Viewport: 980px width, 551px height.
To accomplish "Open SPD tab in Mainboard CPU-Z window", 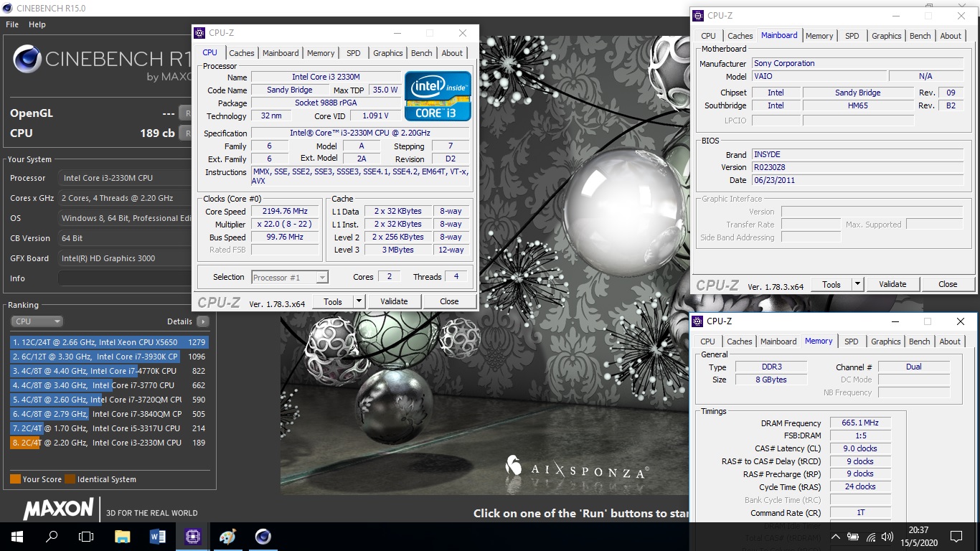I will point(852,36).
